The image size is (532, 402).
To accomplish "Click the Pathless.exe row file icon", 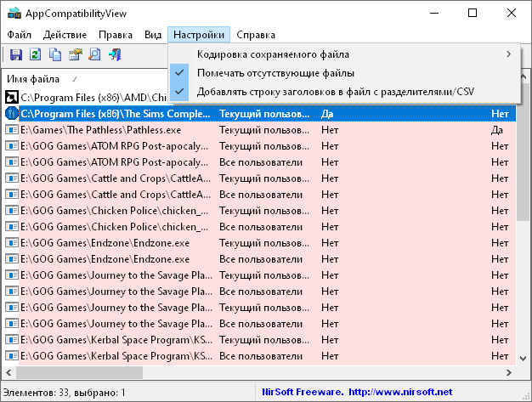I will (12, 129).
